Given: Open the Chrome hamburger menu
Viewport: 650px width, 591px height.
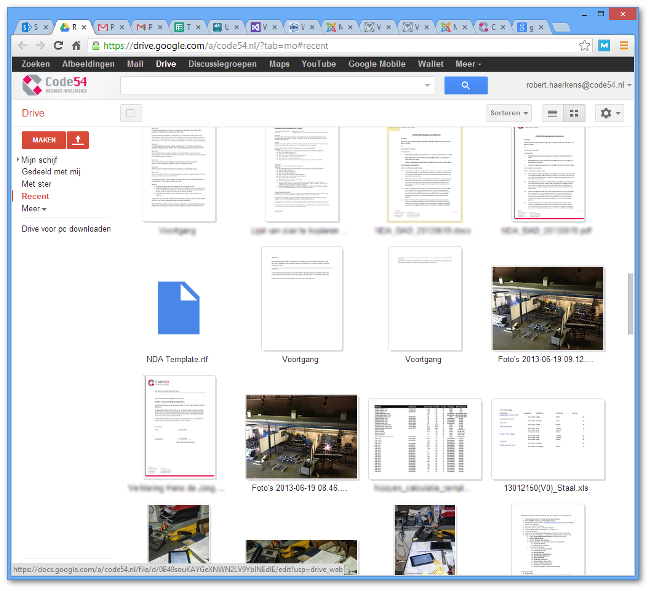Looking at the screenshot, I should click(x=623, y=46).
